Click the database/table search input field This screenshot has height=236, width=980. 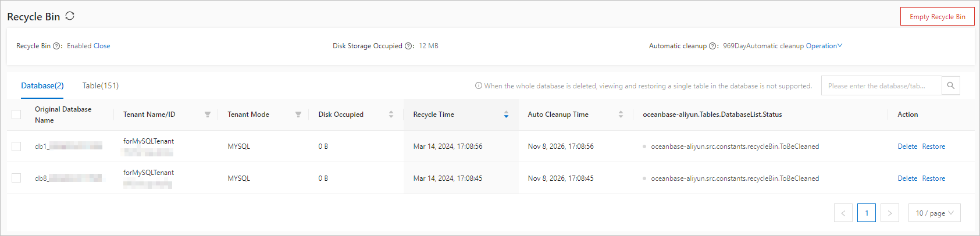tap(881, 85)
